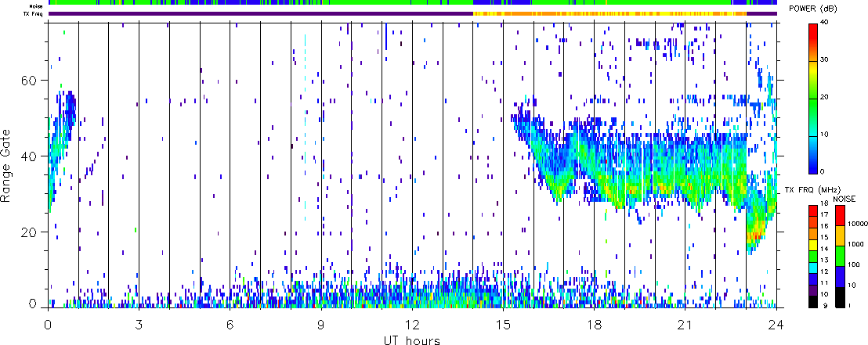Image resolution: width=868 pixels, height=345 pixels.
Task: Click x-axis tick label 18
Action: pyautogui.click(x=595, y=324)
